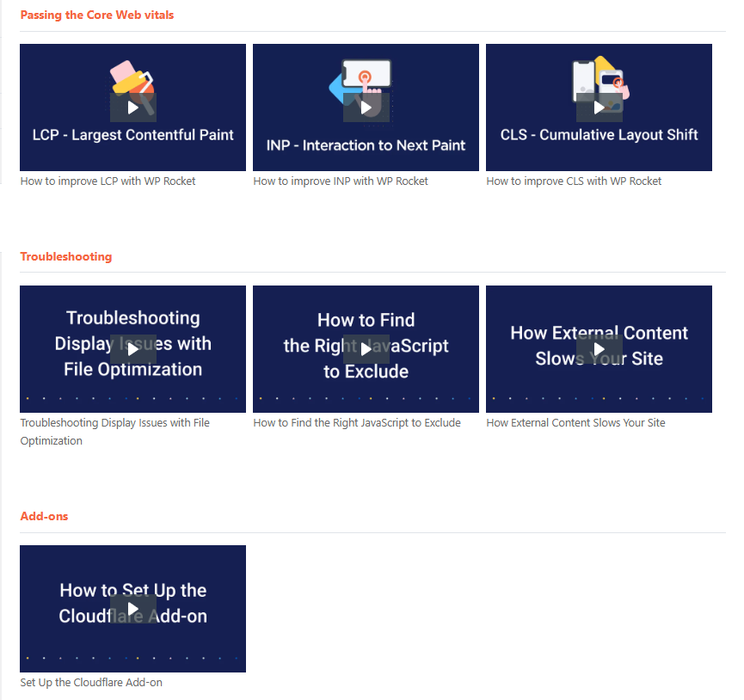Open the 'How to improve CLS with WP Rocket' link
The image size is (744, 700).
pyautogui.click(x=574, y=181)
